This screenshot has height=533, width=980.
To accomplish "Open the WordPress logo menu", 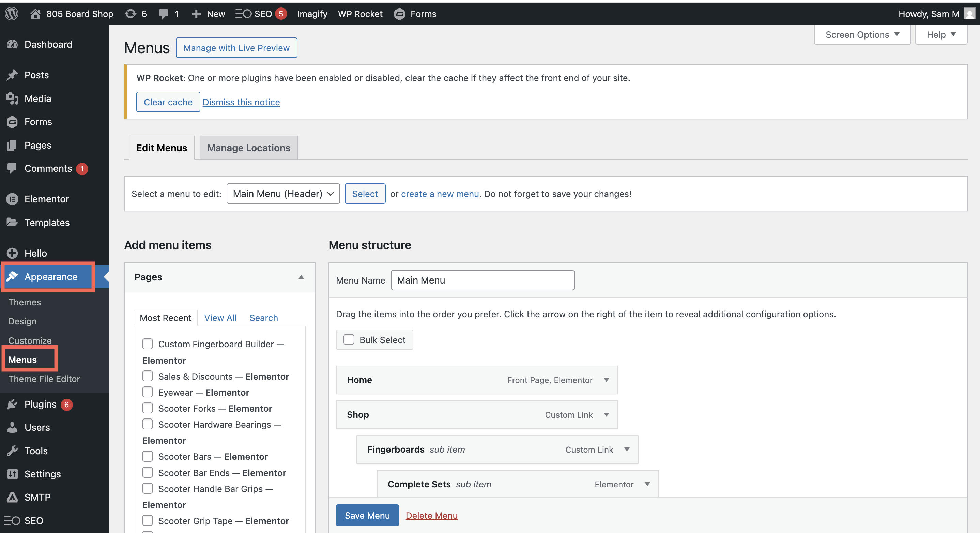I will tap(11, 14).
